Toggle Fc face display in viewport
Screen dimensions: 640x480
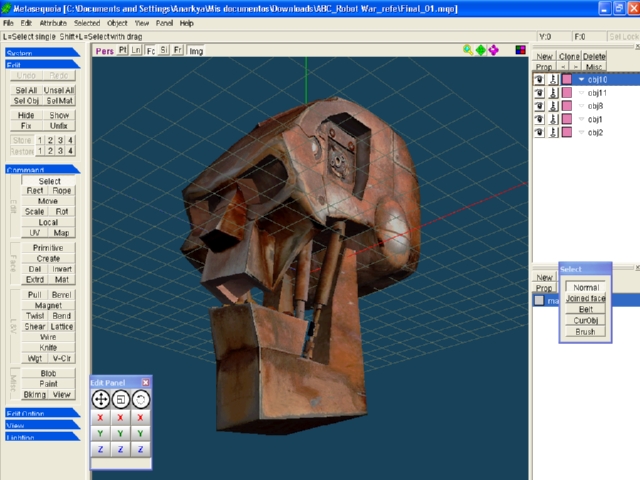[x=151, y=51]
